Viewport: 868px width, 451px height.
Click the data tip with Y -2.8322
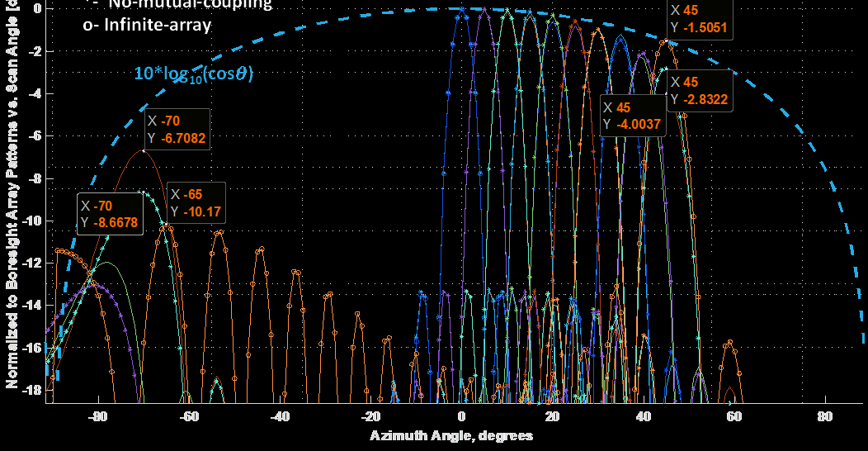700,91
